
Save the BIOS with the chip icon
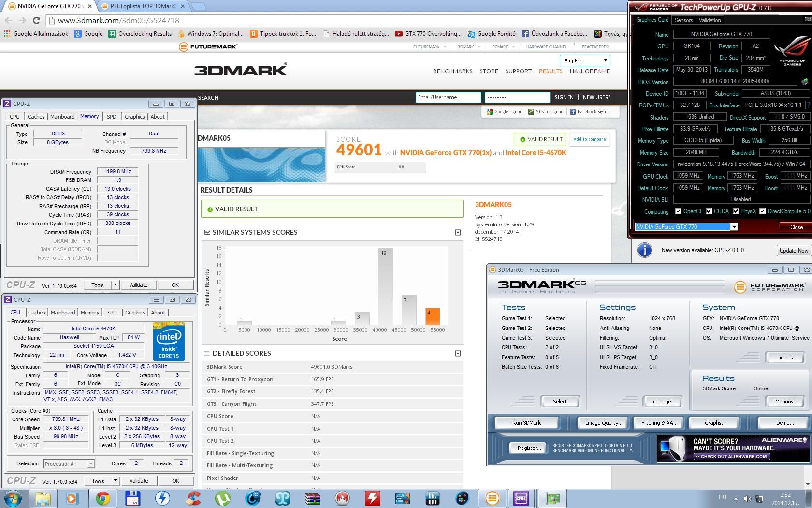(805, 81)
